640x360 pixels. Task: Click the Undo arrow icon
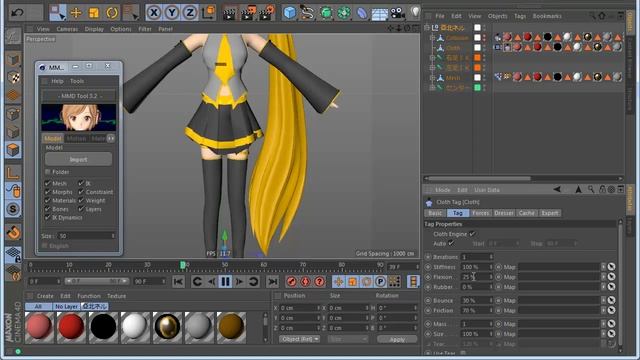tap(17, 13)
